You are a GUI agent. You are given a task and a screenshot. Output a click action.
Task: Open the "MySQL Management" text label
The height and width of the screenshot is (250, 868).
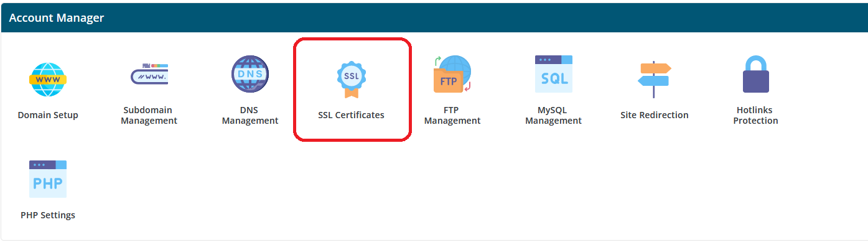553,116
